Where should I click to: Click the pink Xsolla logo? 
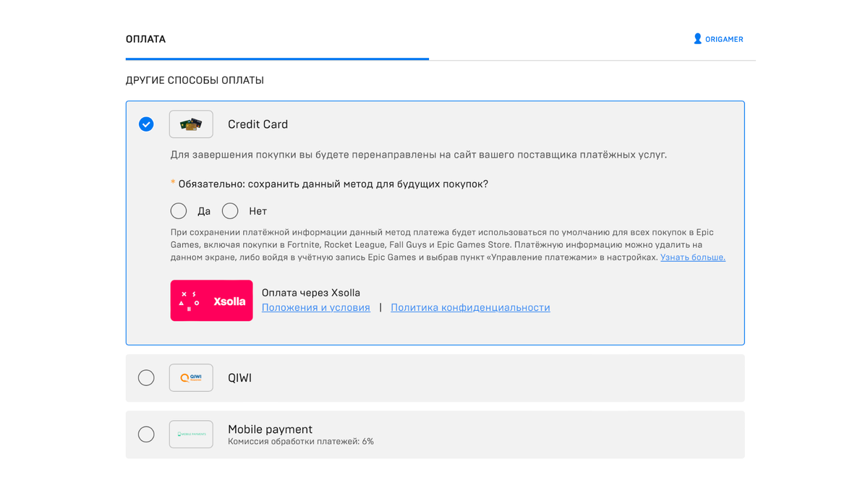click(x=211, y=300)
